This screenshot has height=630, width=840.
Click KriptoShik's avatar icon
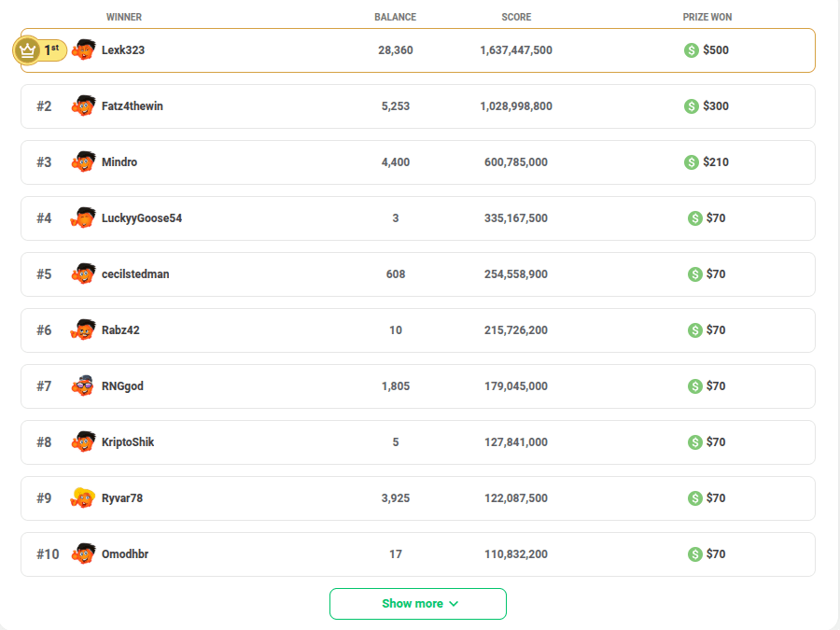coord(83,441)
